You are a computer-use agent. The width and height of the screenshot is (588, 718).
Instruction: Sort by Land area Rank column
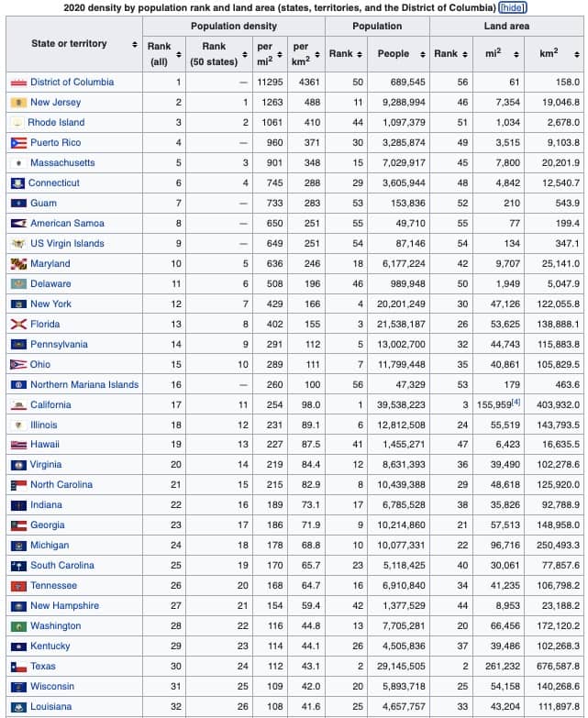(465, 54)
